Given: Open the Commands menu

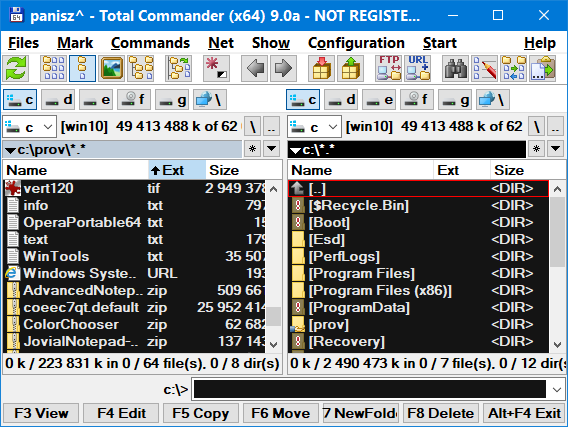Looking at the screenshot, I should tap(150, 43).
